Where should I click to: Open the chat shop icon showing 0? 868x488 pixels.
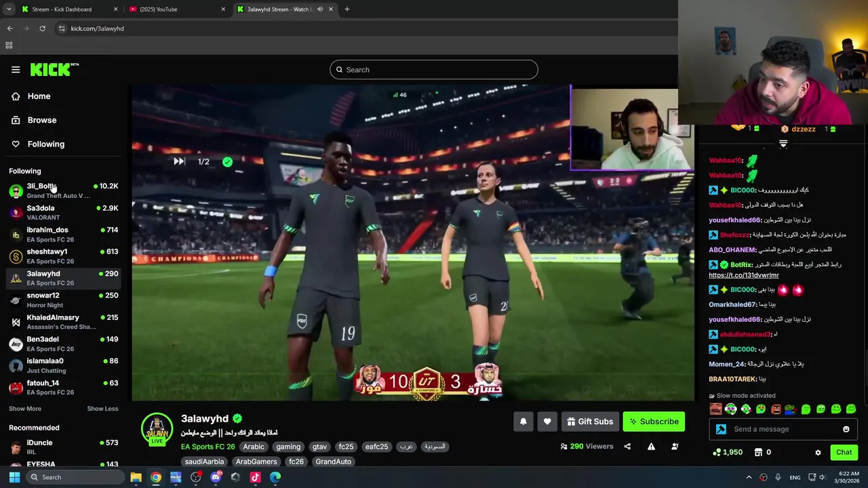(759, 452)
